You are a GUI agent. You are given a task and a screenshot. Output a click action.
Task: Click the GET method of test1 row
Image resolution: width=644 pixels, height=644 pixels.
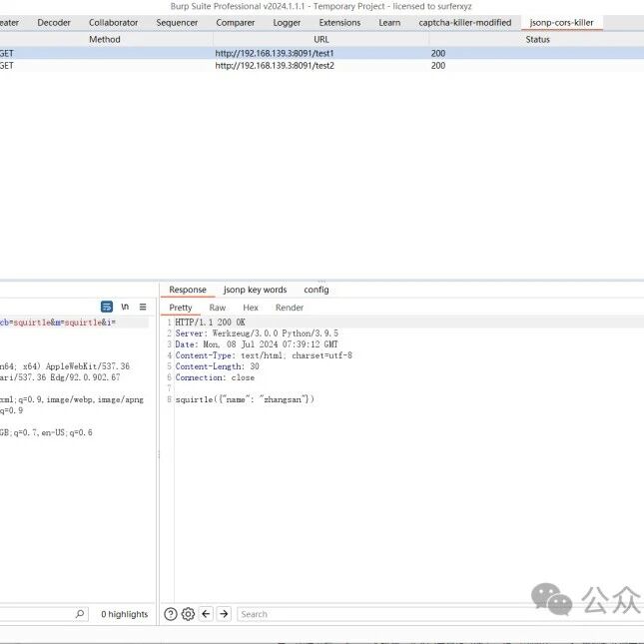(7, 53)
